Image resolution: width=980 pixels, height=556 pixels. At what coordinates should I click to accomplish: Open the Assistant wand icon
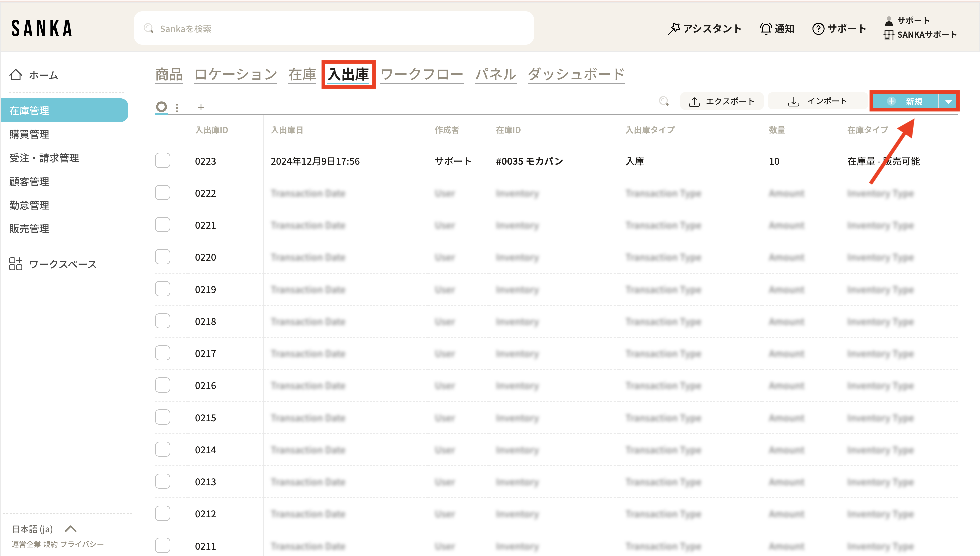674,29
